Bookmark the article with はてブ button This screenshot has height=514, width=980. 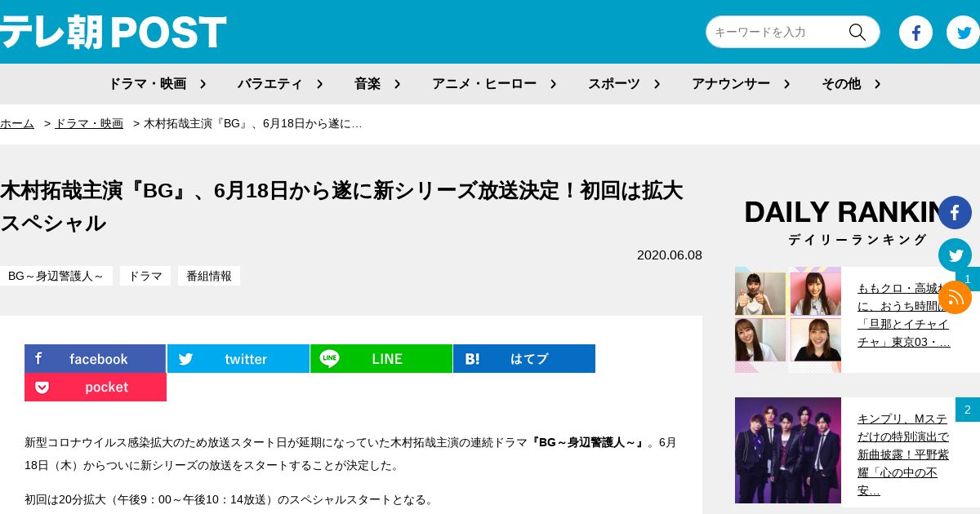524,359
